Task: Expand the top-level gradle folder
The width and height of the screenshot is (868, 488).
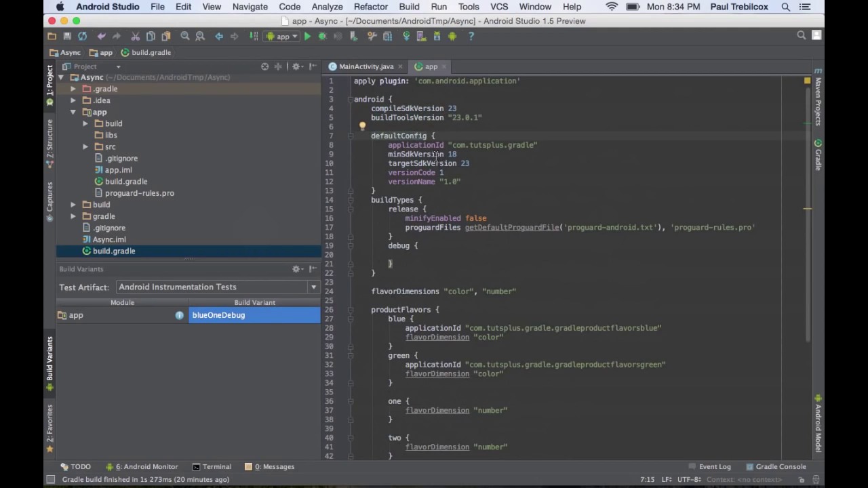Action: 73,216
